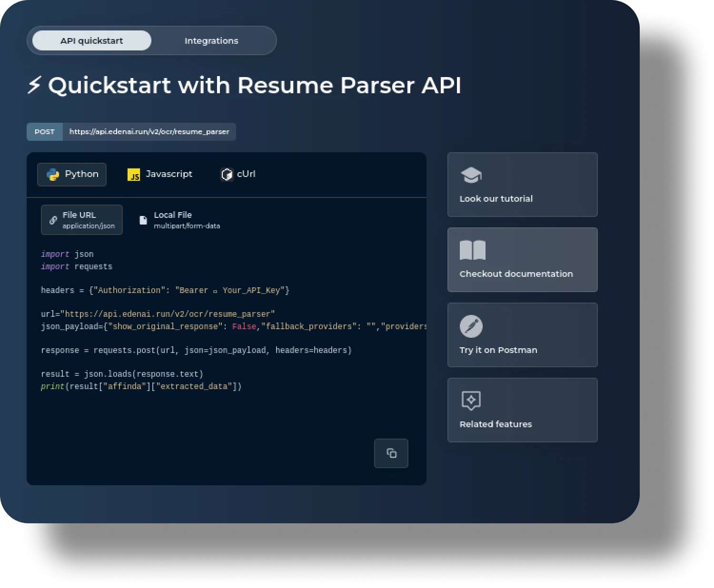Click the copy code snippet icon
714x588 pixels.
tap(391, 453)
